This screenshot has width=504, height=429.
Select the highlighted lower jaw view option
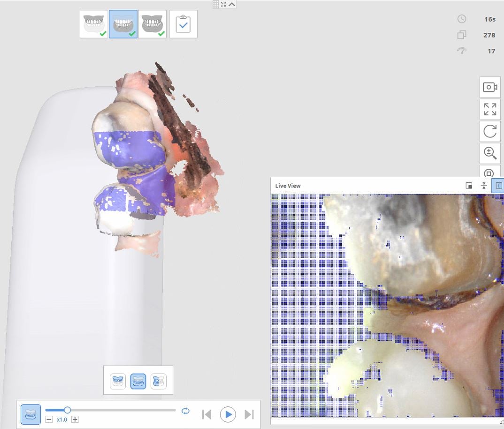pos(138,381)
